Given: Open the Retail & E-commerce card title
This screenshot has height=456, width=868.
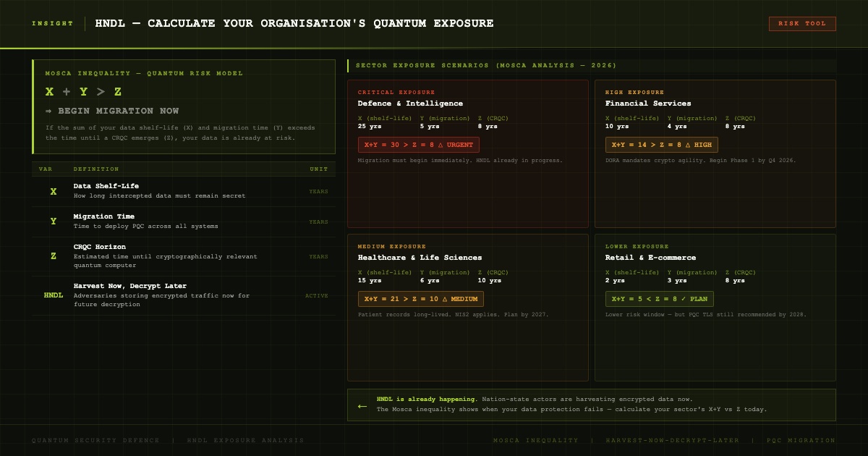Looking at the screenshot, I should 650,258.
